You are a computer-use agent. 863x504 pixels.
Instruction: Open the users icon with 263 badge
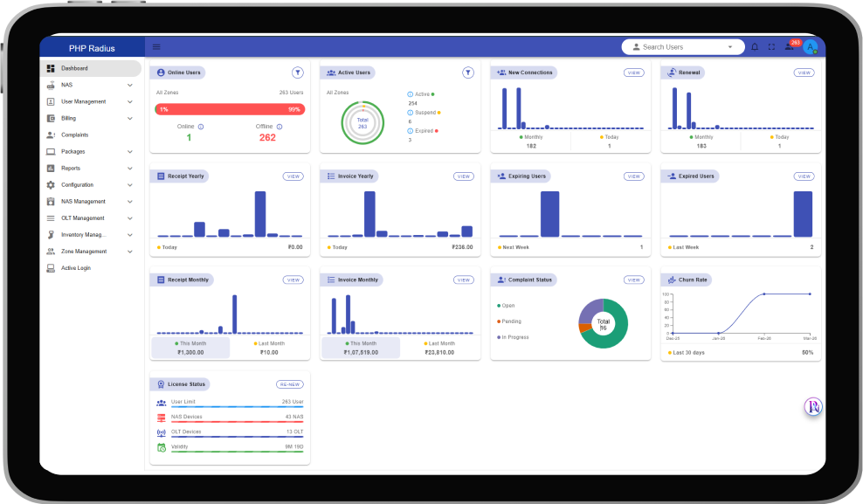coord(790,47)
